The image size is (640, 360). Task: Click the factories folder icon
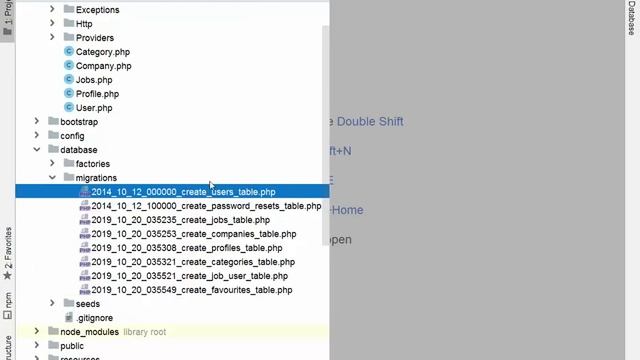pos(69,163)
